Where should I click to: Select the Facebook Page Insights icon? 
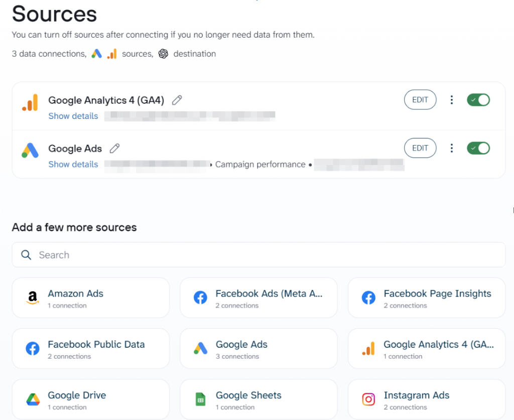[x=368, y=298]
